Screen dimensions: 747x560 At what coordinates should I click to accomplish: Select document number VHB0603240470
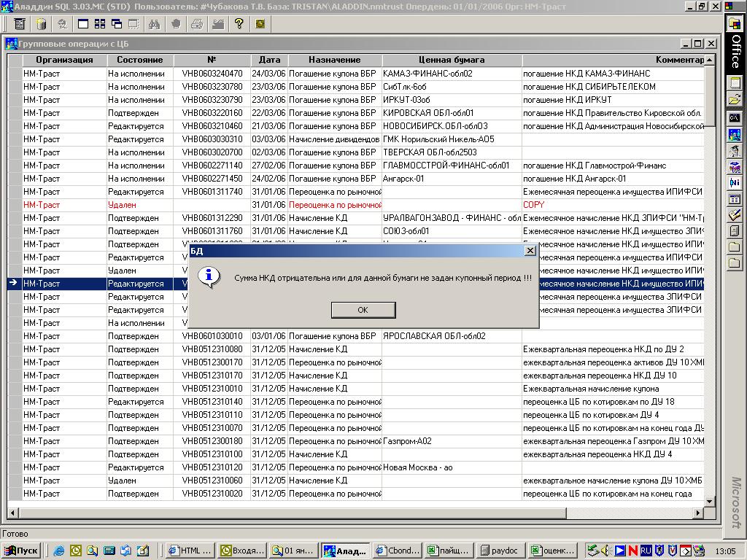pos(212,74)
